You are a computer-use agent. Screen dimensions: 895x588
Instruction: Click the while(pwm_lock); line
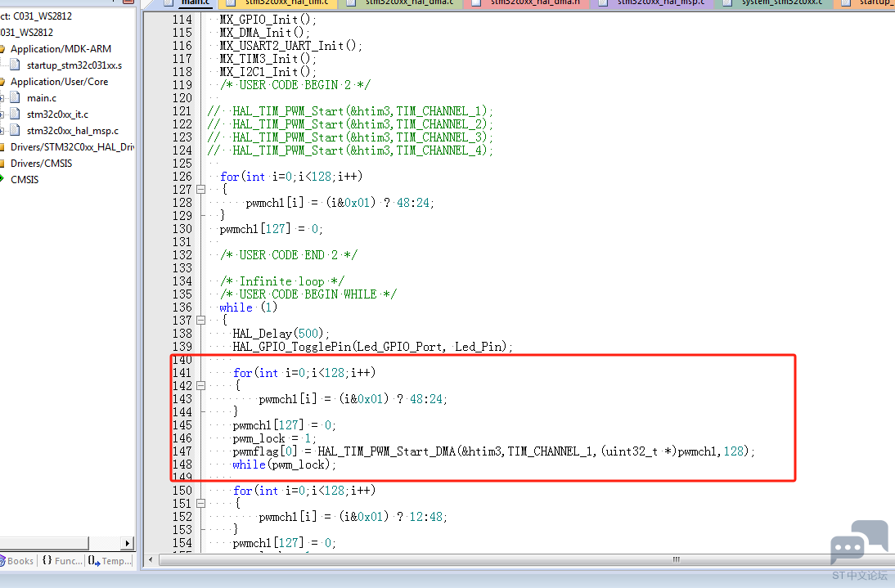coord(284,465)
